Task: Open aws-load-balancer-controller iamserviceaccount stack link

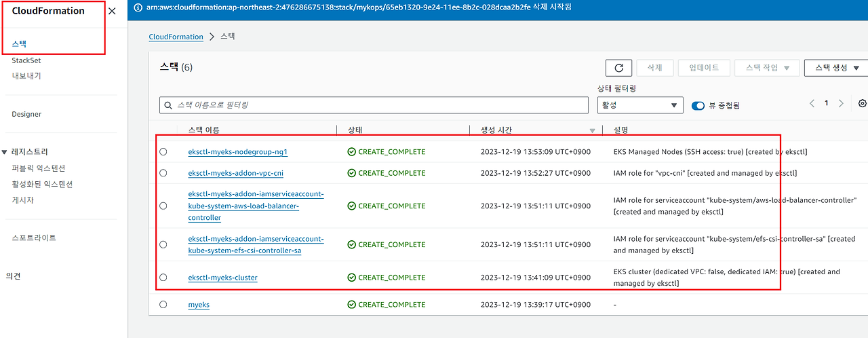Action: coord(256,206)
